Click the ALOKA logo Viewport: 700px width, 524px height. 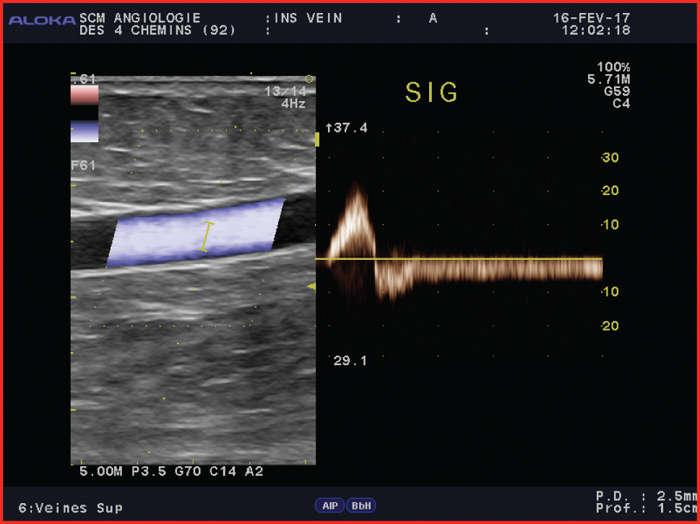tap(42, 20)
